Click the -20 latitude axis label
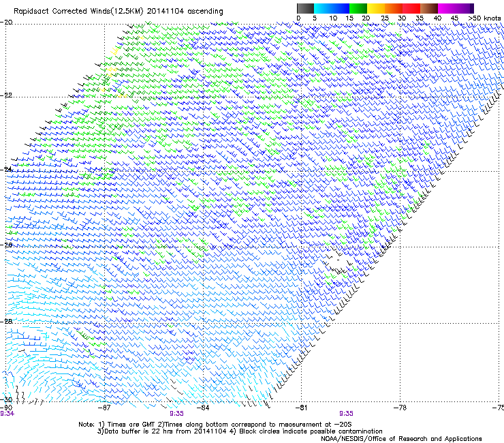This screenshot has width=504, height=443. click(6, 22)
